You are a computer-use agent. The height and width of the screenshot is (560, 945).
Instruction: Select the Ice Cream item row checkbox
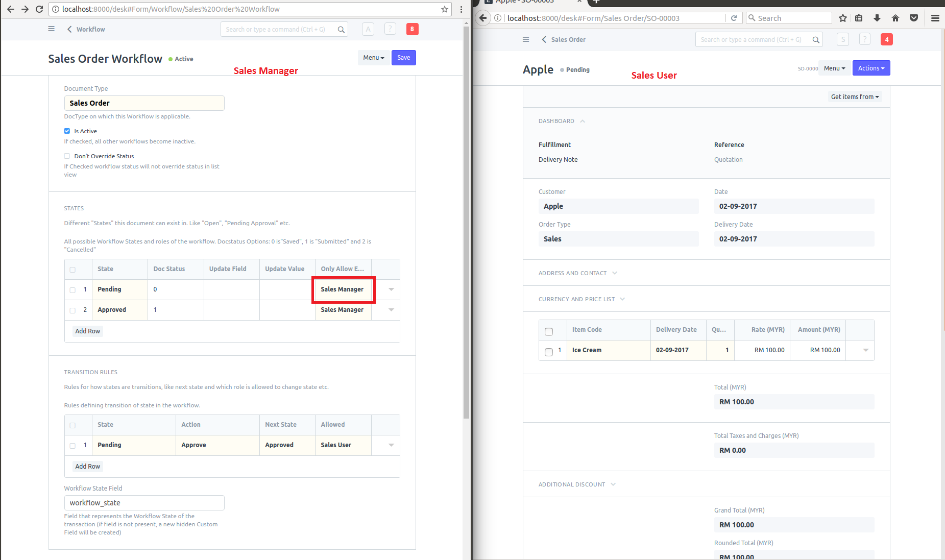[549, 352]
